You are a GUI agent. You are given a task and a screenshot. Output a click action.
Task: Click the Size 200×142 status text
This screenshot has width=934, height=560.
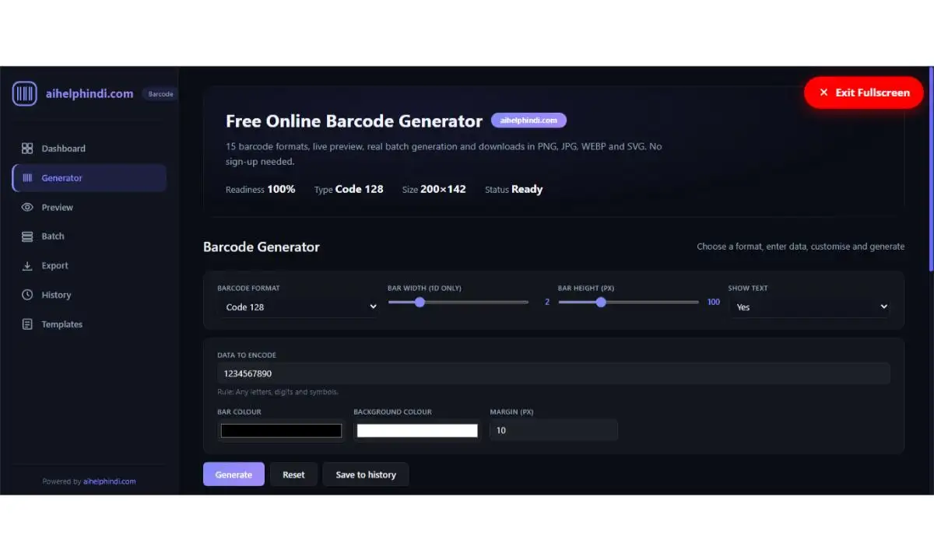(434, 189)
